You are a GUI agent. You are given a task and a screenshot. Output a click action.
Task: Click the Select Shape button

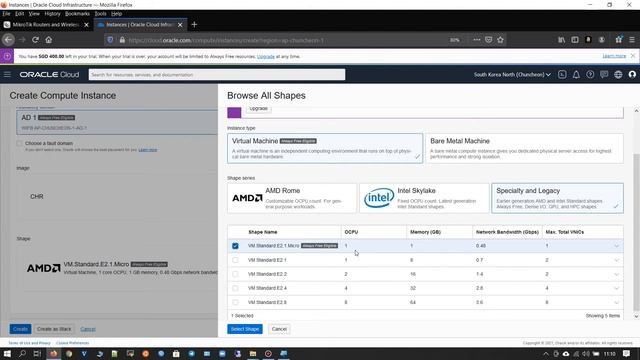[244, 329]
